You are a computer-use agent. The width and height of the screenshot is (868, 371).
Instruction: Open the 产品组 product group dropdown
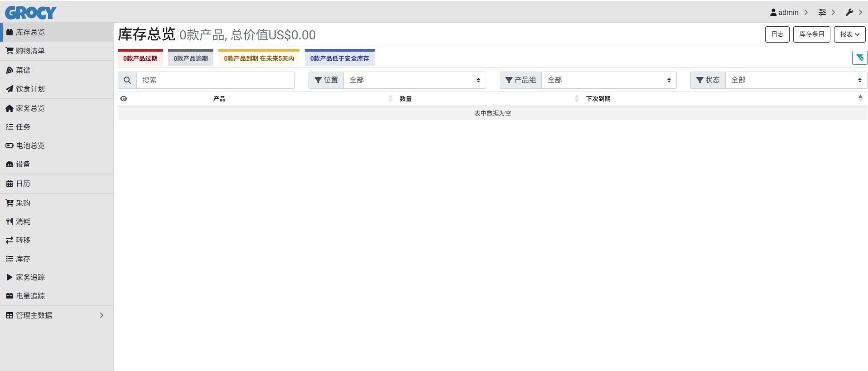(608, 80)
